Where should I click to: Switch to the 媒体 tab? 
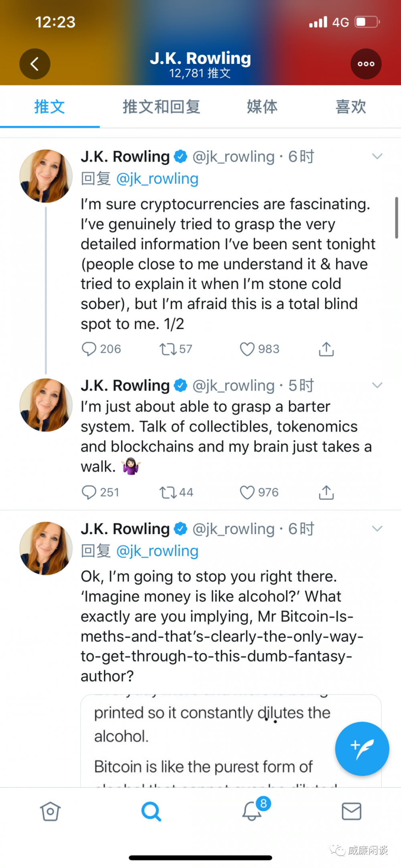pyautogui.click(x=262, y=107)
